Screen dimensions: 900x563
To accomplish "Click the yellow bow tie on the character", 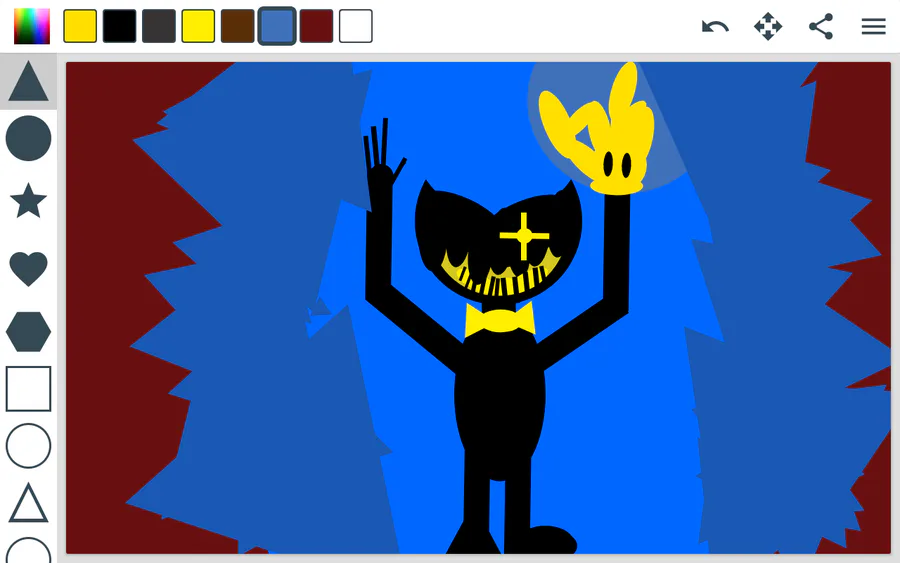I will [500, 320].
